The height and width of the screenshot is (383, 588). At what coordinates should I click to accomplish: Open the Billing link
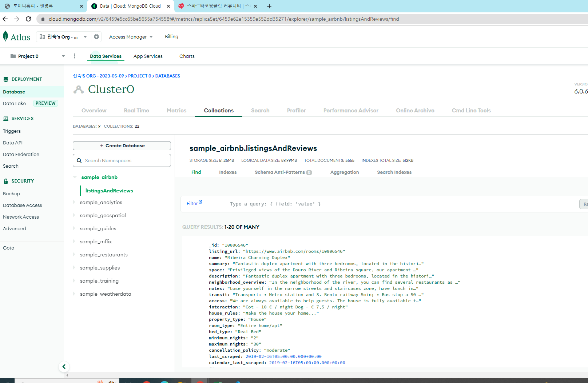click(172, 36)
